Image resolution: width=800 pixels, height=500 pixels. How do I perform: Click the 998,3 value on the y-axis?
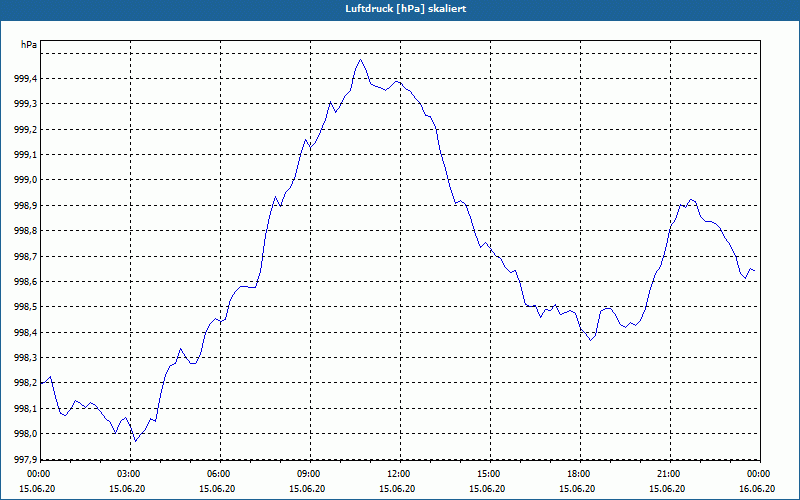[x=26, y=358]
